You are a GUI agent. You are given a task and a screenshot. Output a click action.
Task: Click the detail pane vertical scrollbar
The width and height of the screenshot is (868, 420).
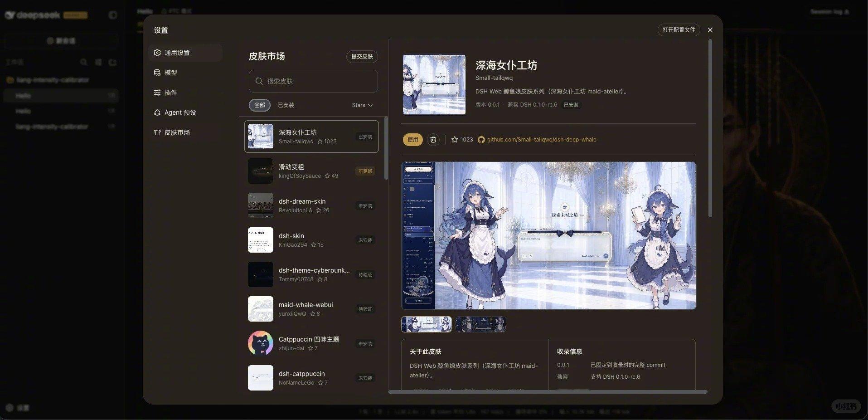[x=710, y=128]
